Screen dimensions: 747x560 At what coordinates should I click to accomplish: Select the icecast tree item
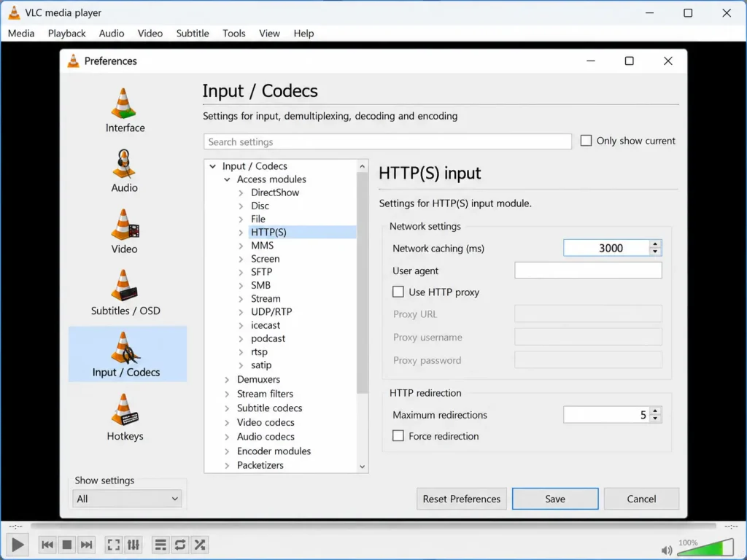266,325
